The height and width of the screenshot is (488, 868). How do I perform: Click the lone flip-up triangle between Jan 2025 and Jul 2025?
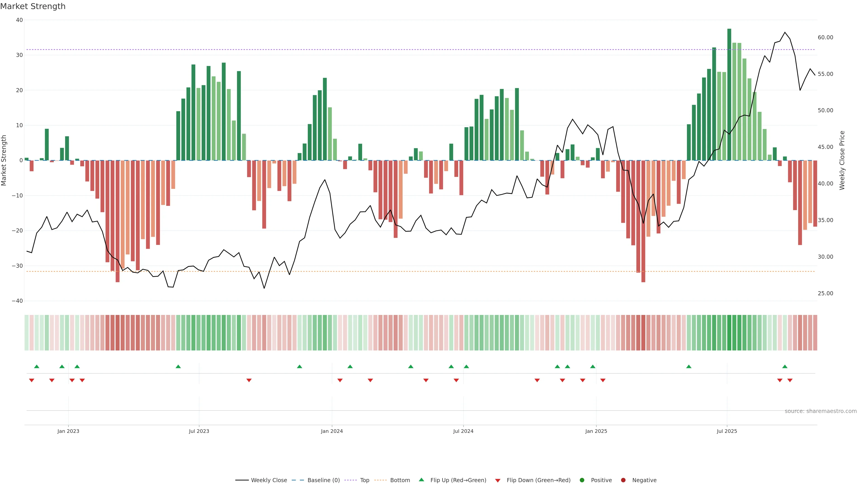(x=689, y=366)
